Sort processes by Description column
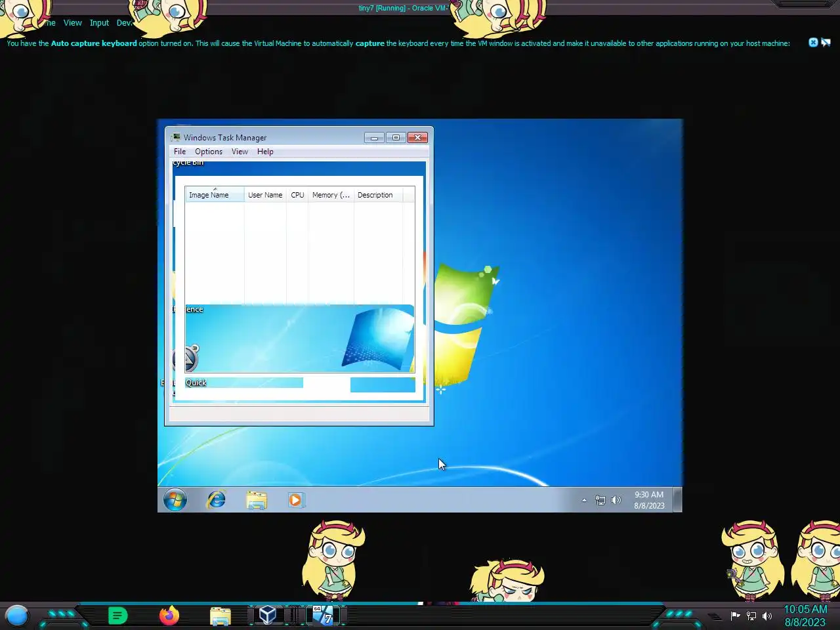 tap(378, 195)
